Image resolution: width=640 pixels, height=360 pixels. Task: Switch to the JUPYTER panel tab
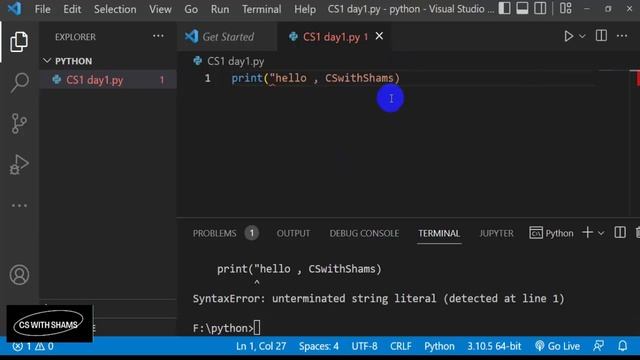click(496, 233)
